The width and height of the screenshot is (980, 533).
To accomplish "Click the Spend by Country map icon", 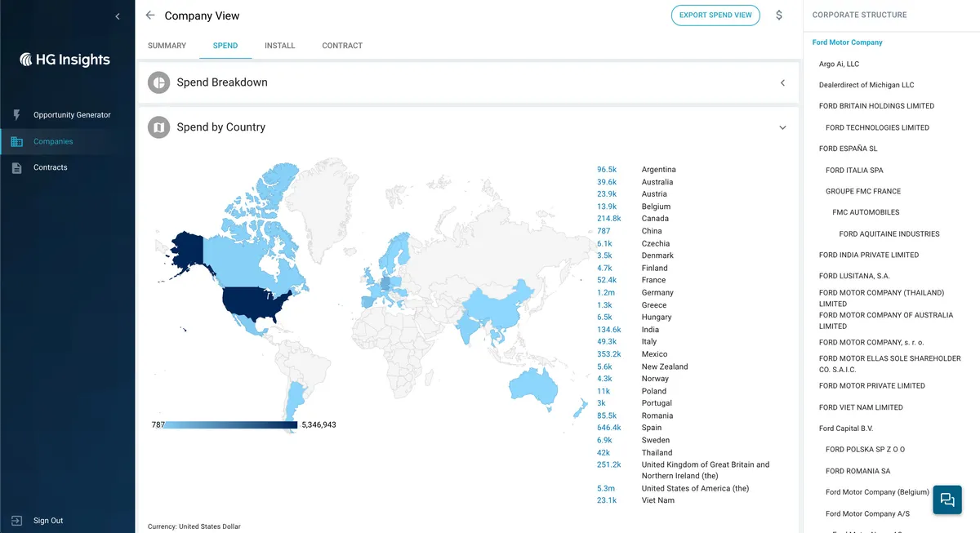I will tap(158, 127).
